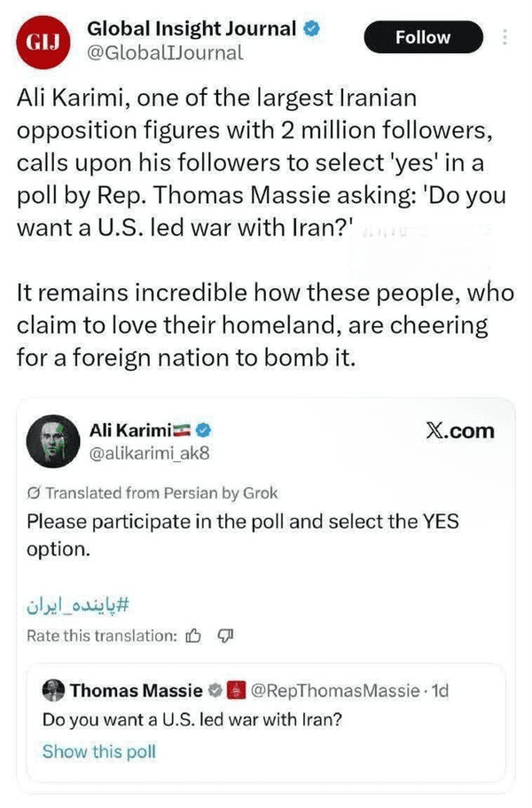Expand Show this poll
Viewport: 532px width, 808px height.
pos(98,751)
